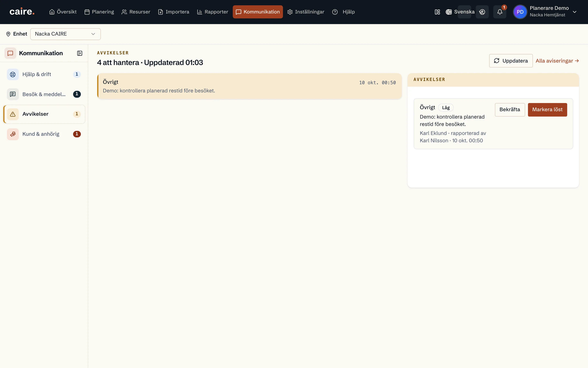The width and height of the screenshot is (588, 368).
Task: Open Resurser in top navigation
Action: point(136,12)
